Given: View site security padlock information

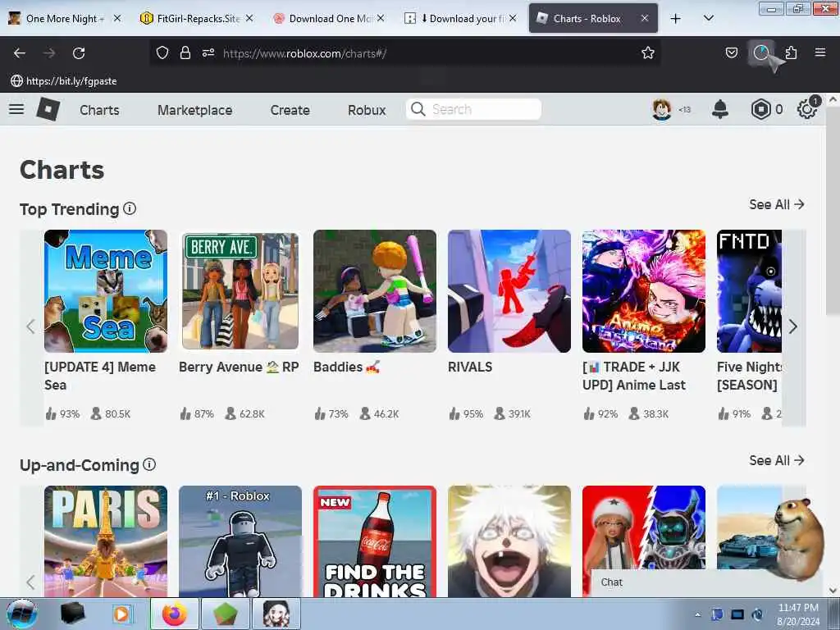Looking at the screenshot, I should [185, 52].
